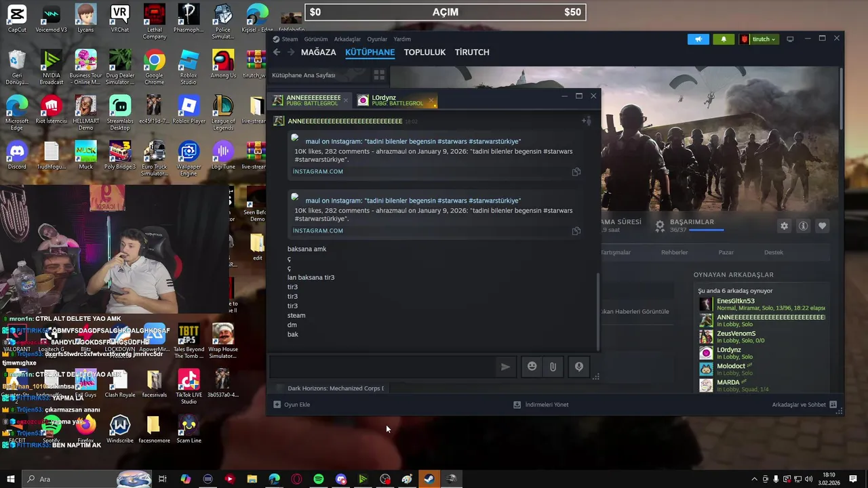Viewport: 868px width, 488px height.
Task: Open Wallpaper Engine desktop shortcut
Action: pyautogui.click(x=189, y=159)
